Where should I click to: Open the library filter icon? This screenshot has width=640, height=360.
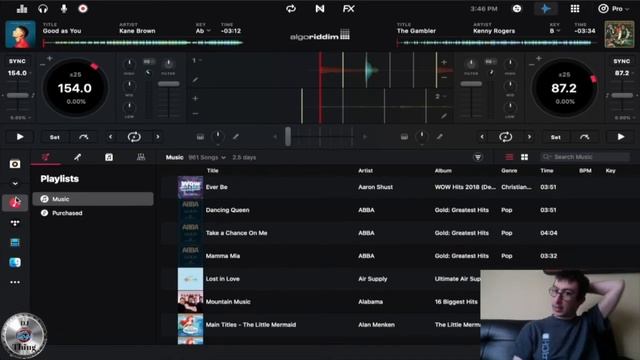coord(478,157)
